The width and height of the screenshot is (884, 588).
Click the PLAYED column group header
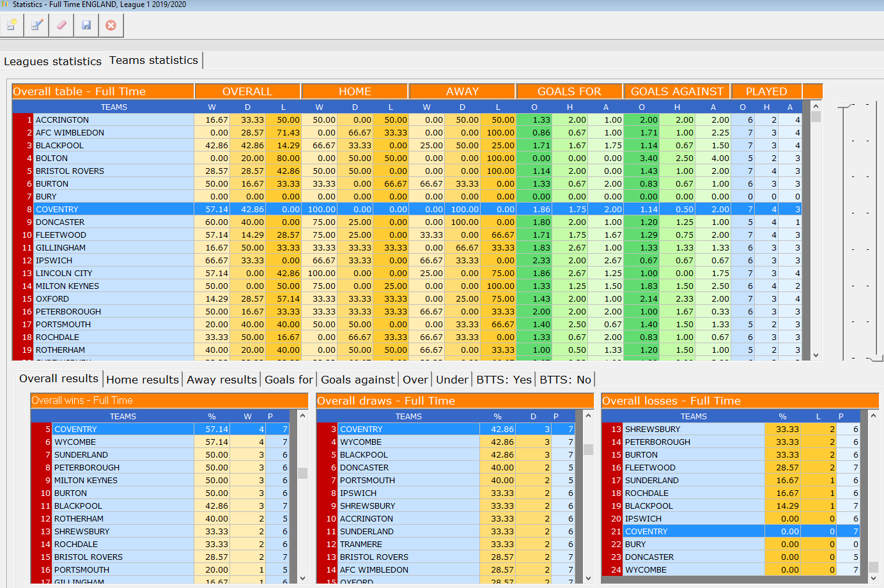click(766, 91)
